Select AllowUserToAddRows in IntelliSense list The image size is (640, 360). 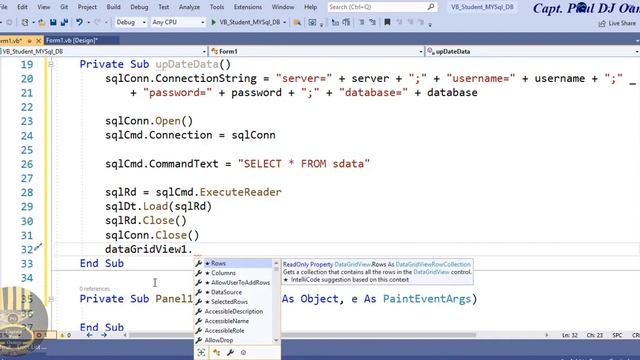coord(234,282)
